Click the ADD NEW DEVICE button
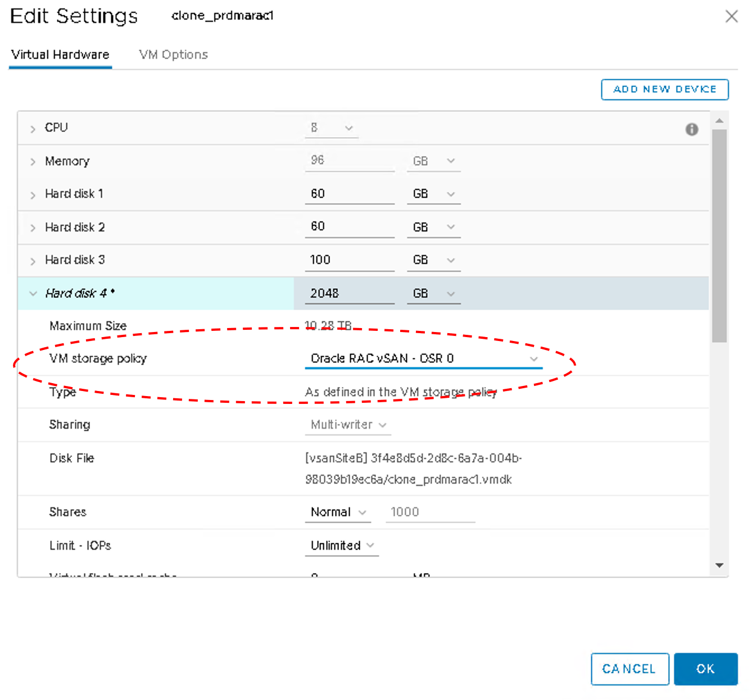Image resolution: width=752 pixels, height=700 pixels. tap(664, 89)
